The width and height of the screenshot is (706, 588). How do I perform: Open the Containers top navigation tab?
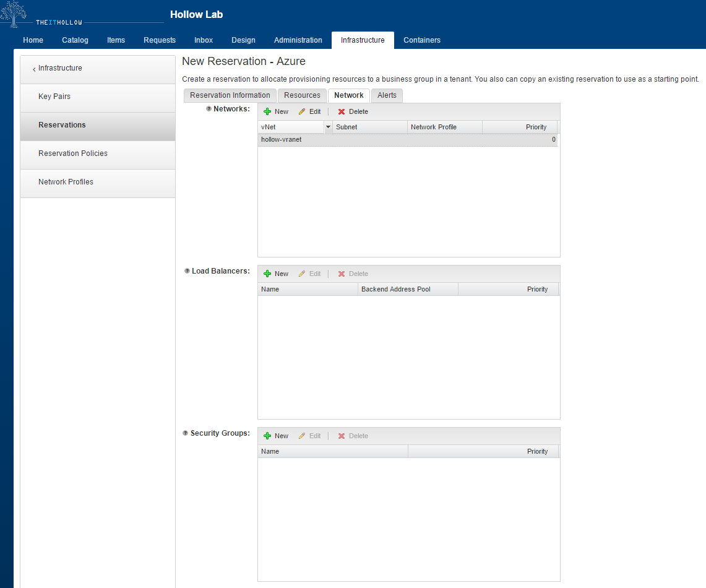coord(421,40)
